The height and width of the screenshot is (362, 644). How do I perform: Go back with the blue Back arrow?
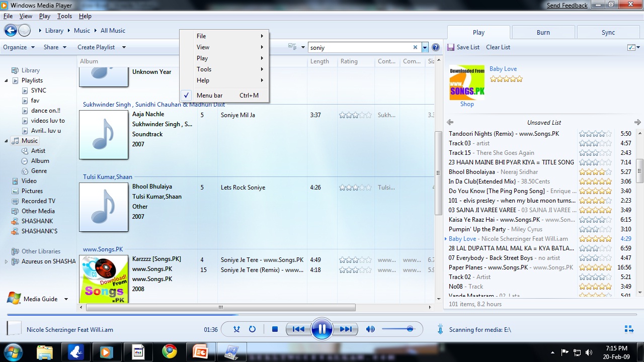pos(11,31)
